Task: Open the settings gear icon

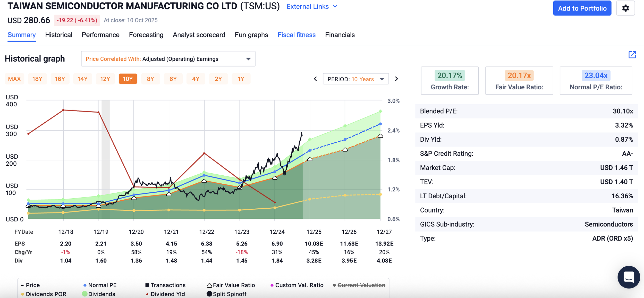Action: 625,8
